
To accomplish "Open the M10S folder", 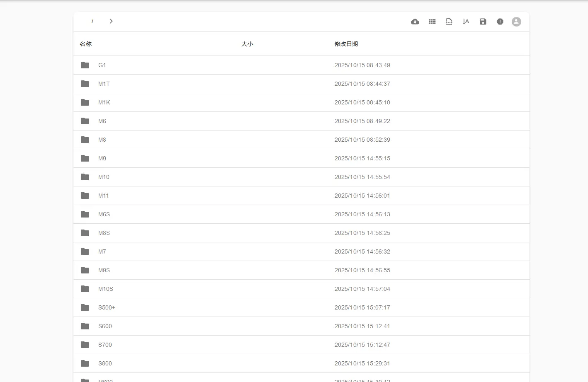I will click(x=105, y=288).
